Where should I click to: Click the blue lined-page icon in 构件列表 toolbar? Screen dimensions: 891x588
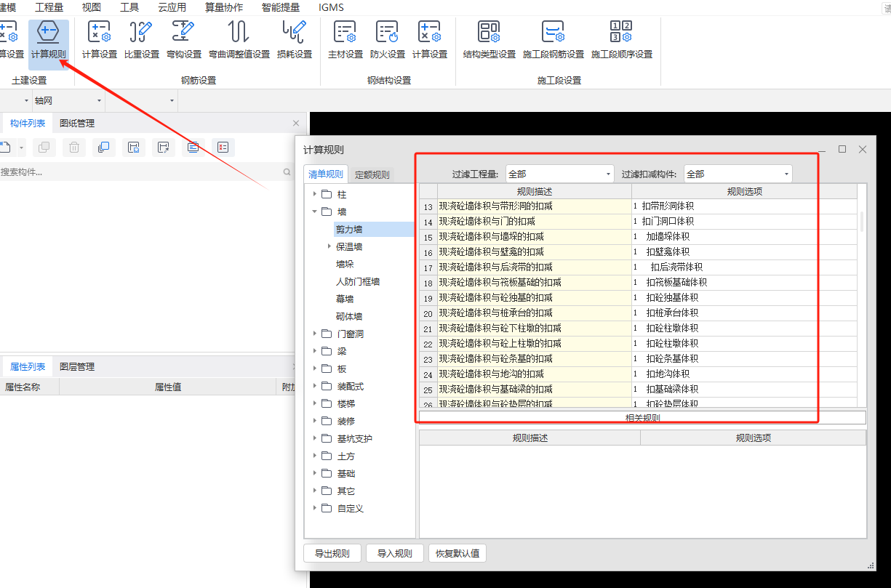click(x=193, y=148)
